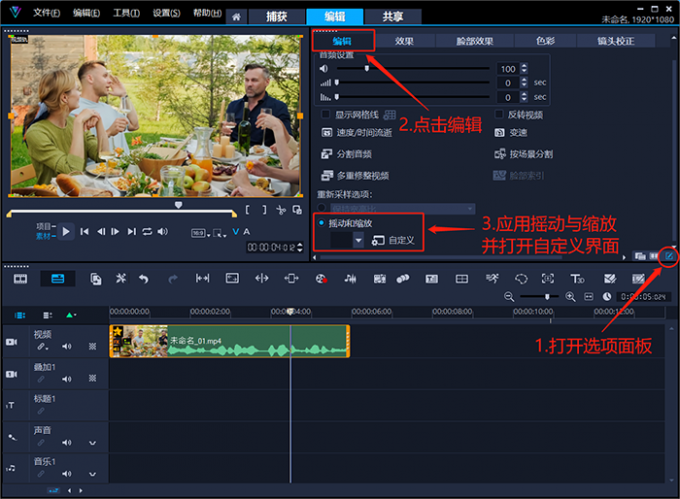
Task: Open the 编辑(E) menu in the menu bar
Action: [x=86, y=13]
